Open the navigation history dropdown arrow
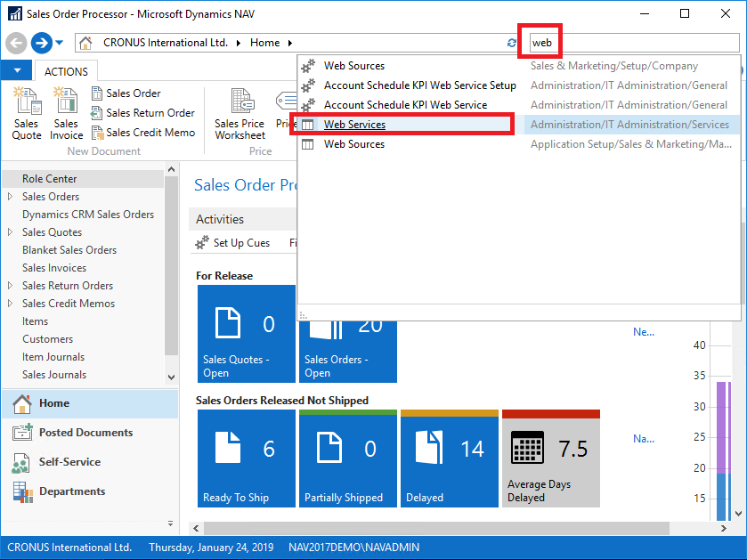This screenshot has width=747, height=560. click(x=59, y=43)
